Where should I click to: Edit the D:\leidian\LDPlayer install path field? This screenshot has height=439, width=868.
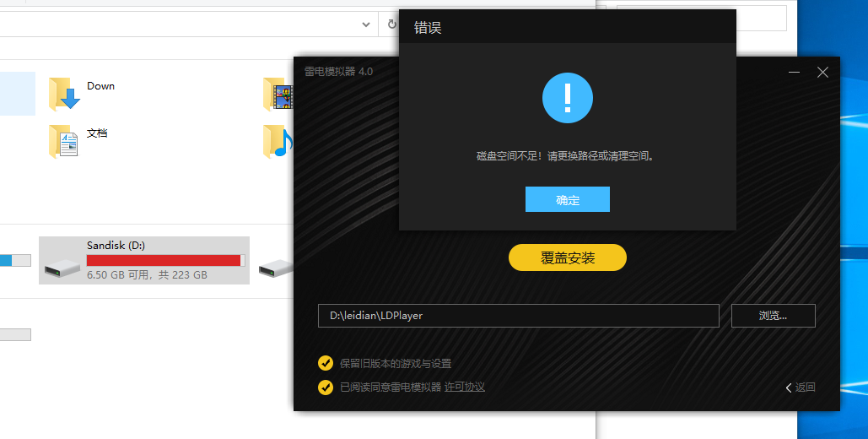point(518,316)
